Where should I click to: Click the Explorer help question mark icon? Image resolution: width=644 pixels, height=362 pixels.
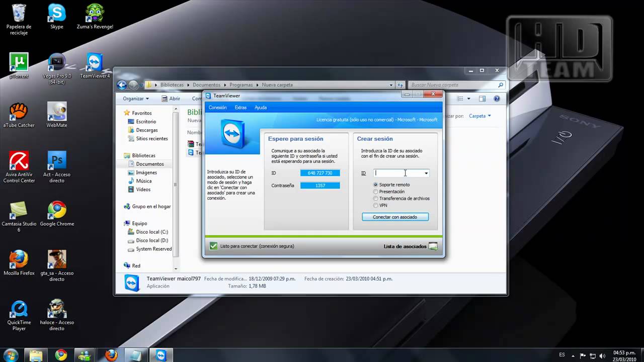point(497,99)
